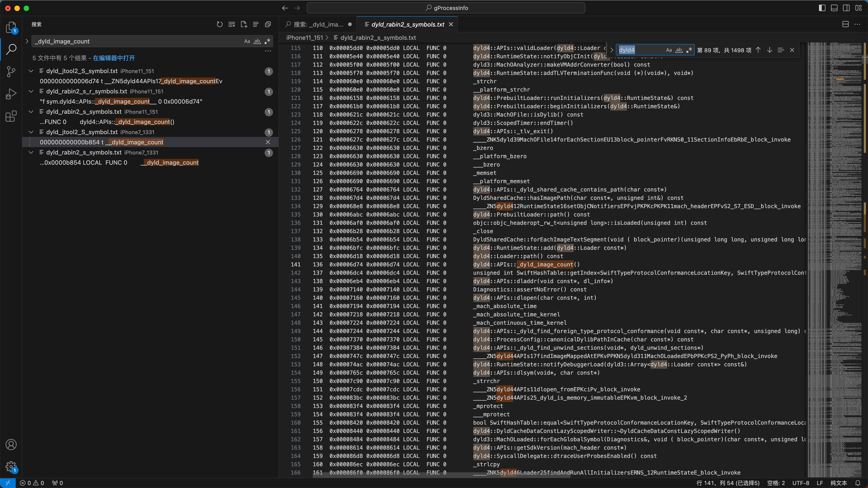Open result 0000000000006d74 t __ZN5dyld44APIs17
This screenshot has height=488, width=868.
[x=131, y=81]
